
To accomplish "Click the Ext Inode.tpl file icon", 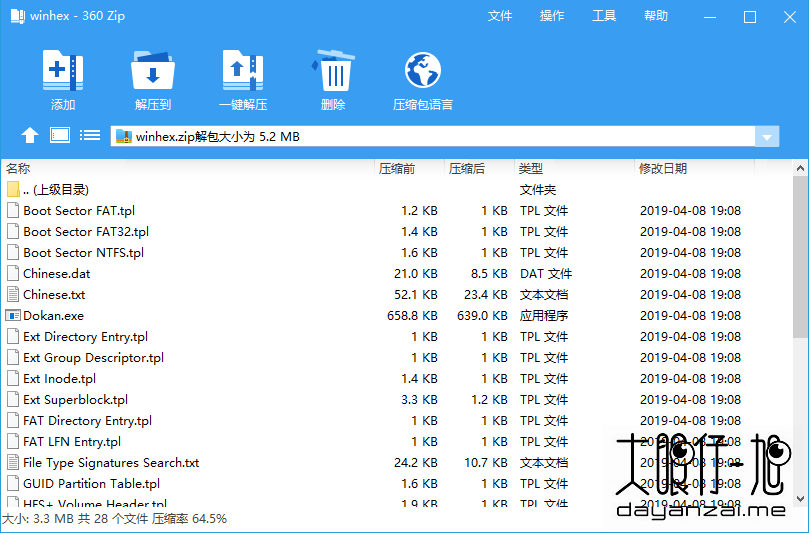I will pos(13,378).
